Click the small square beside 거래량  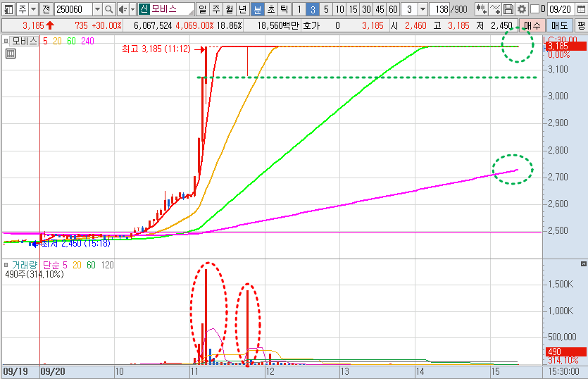point(6,265)
